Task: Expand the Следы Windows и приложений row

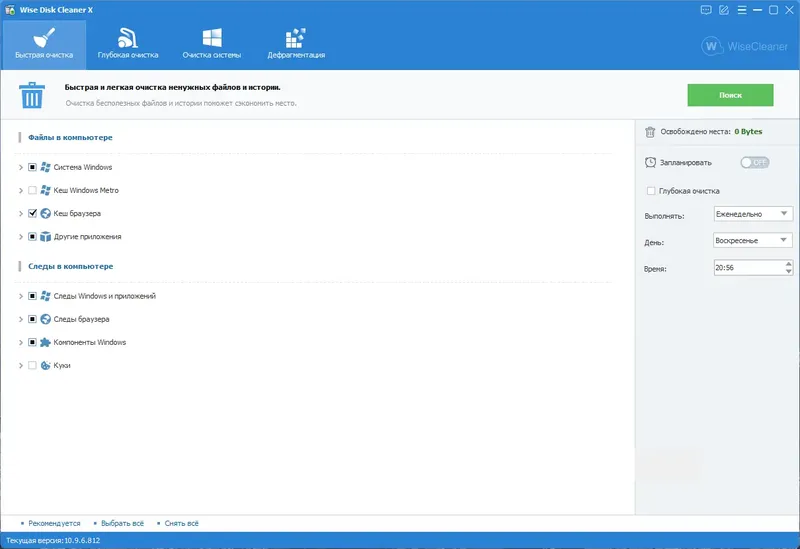Action: pos(21,295)
